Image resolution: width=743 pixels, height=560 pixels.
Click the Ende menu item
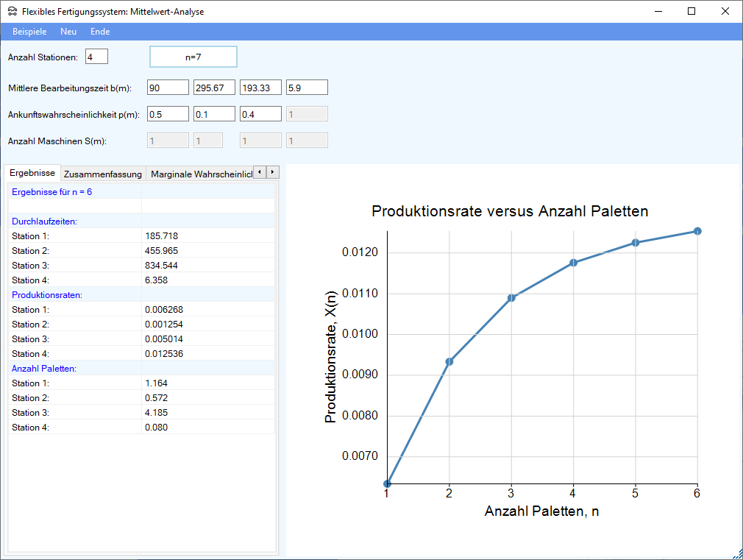click(100, 32)
